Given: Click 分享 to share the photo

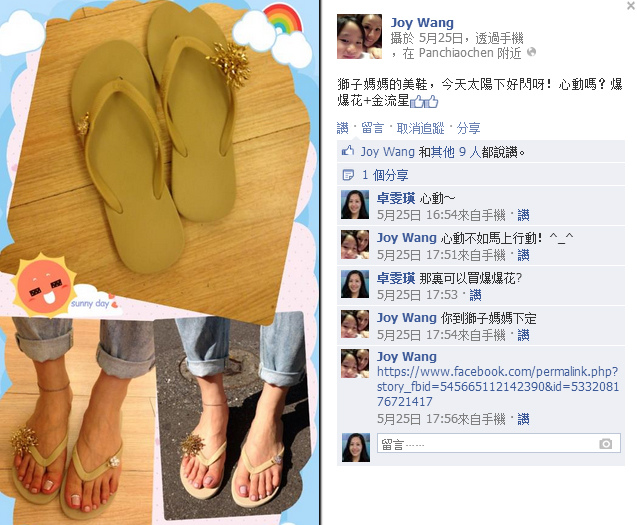Looking at the screenshot, I should point(468,128).
